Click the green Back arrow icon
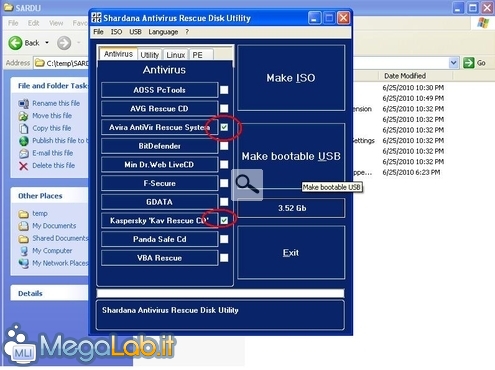 [x=15, y=43]
